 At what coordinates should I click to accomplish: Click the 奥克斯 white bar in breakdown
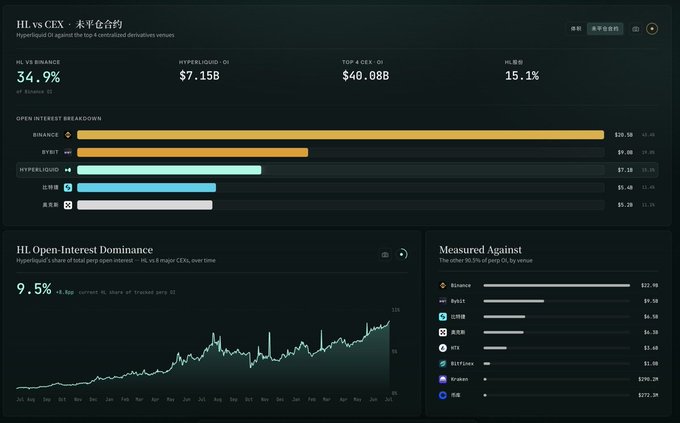145,205
